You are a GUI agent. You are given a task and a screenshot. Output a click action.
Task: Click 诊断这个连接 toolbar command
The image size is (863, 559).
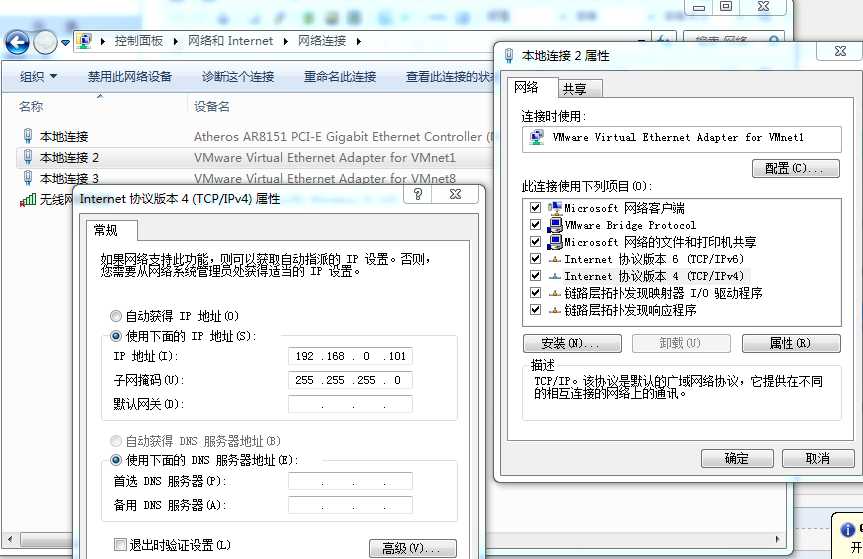pyautogui.click(x=238, y=76)
